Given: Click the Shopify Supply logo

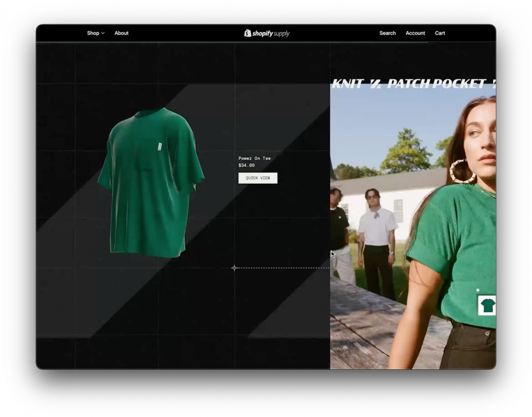Looking at the screenshot, I should point(267,33).
